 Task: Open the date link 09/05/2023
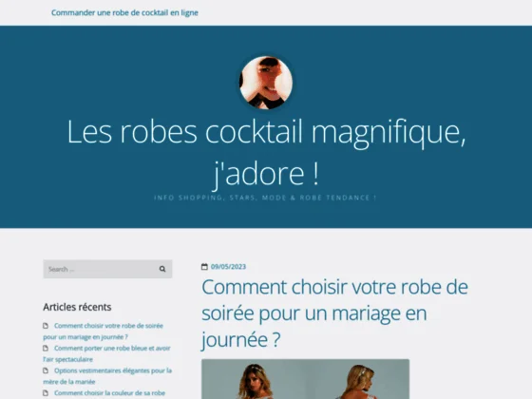228,267
